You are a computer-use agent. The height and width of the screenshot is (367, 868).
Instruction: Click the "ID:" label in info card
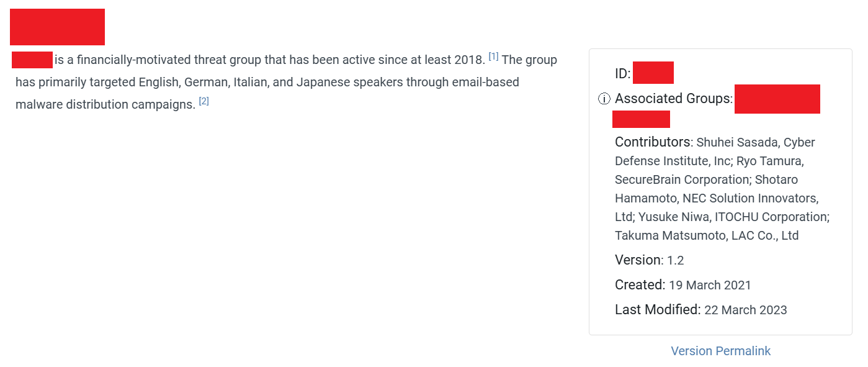point(622,74)
